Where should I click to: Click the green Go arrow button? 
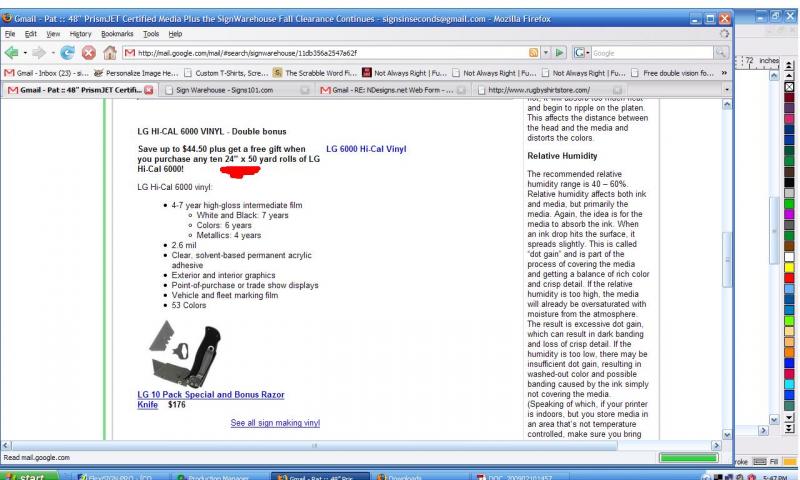pos(560,53)
